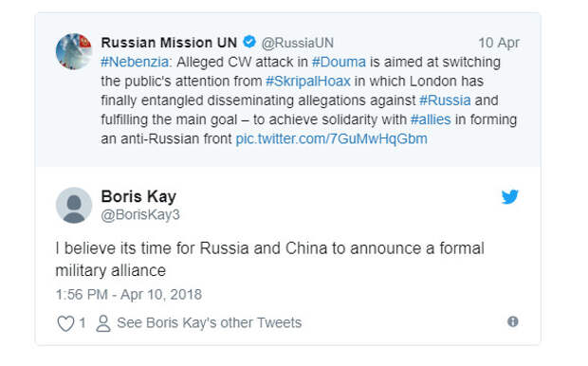Open Boris Kay's default avatar
588x366 pixels.
click(x=74, y=206)
